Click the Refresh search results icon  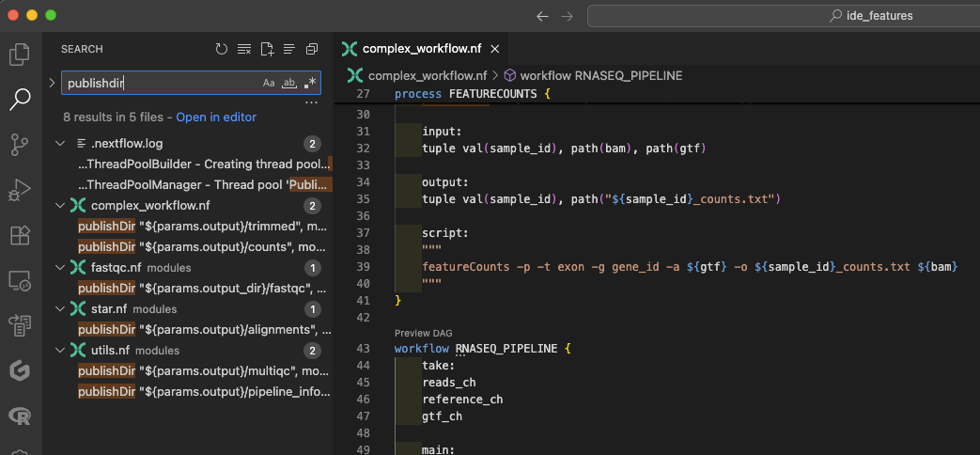point(222,49)
